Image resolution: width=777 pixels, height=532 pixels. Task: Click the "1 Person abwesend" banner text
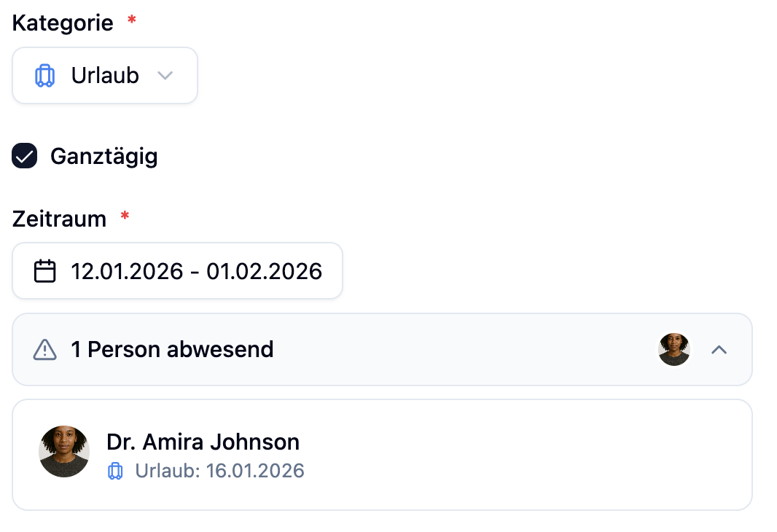pyautogui.click(x=172, y=350)
